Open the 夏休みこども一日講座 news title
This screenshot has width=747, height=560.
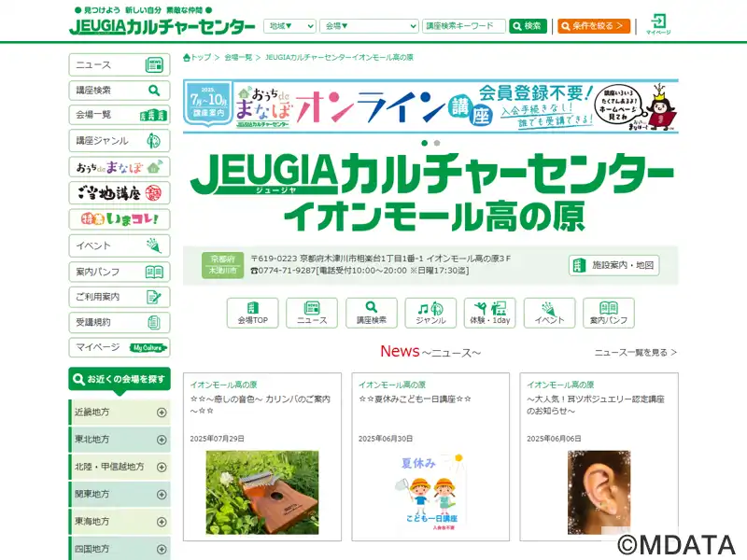[x=415, y=399]
